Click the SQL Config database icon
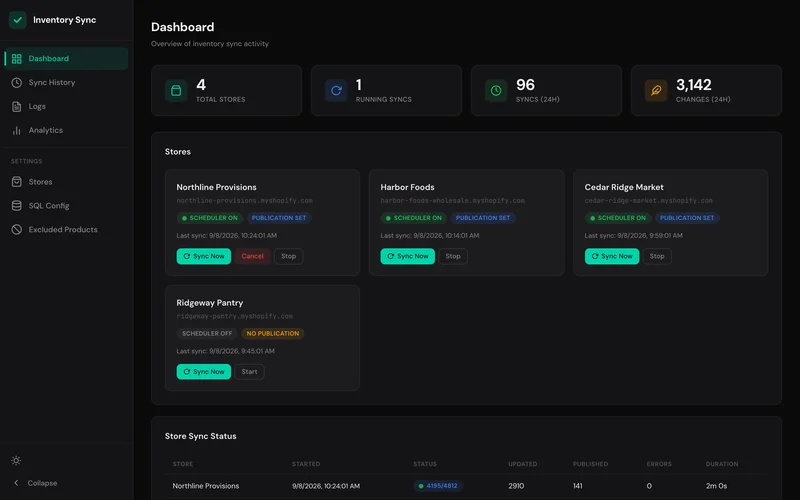Viewport: 800px width, 500px height. [17, 206]
